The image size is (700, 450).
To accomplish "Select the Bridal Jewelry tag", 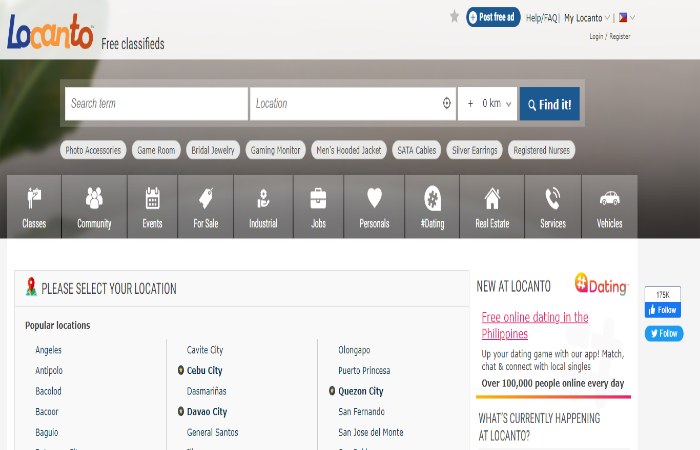I will tap(213, 150).
